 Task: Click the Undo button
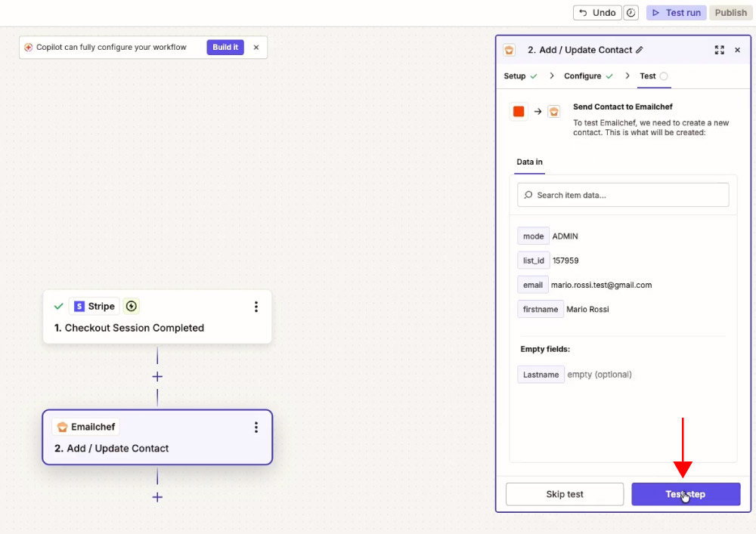click(x=597, y=13)
